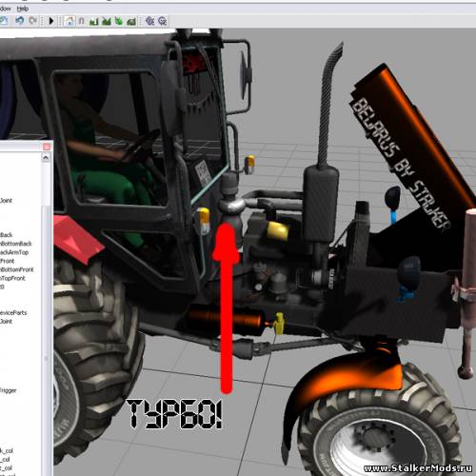Select the second green terrain tool icon

coord(107,22)
